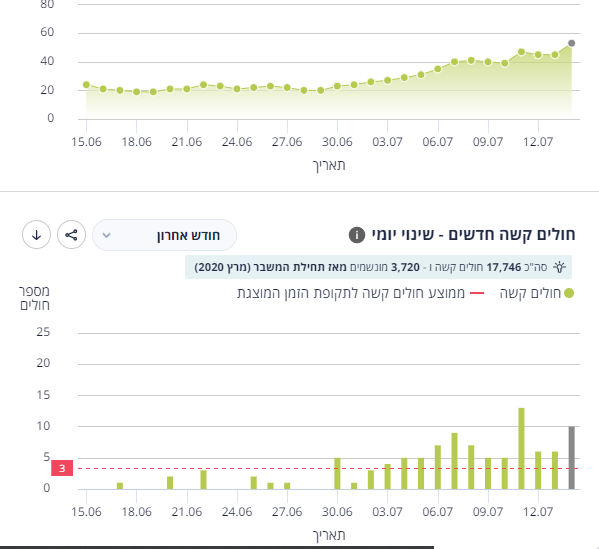Select the gray last-day bar in bar chart

(x=571, y=458)
